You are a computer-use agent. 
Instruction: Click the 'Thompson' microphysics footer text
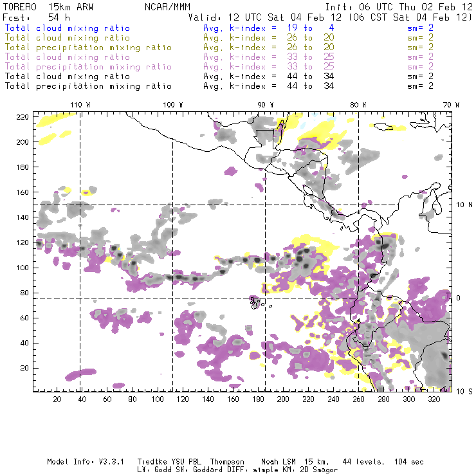227,462
